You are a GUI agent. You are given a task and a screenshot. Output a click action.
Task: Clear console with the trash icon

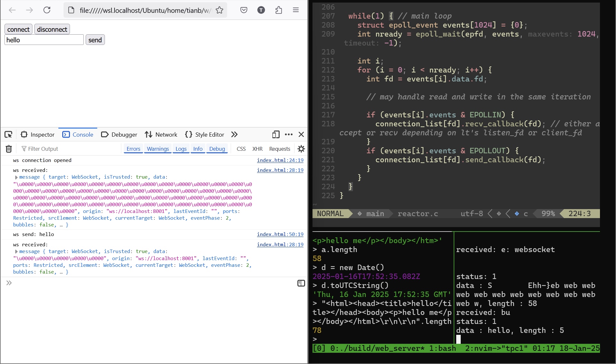point(9,149)
